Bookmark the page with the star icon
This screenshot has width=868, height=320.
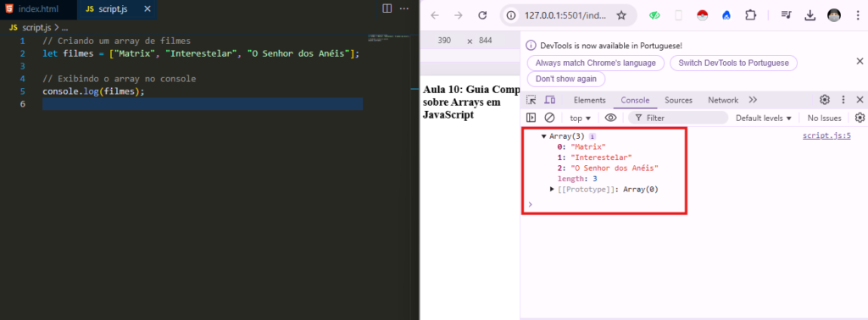[x=621, y=15]
